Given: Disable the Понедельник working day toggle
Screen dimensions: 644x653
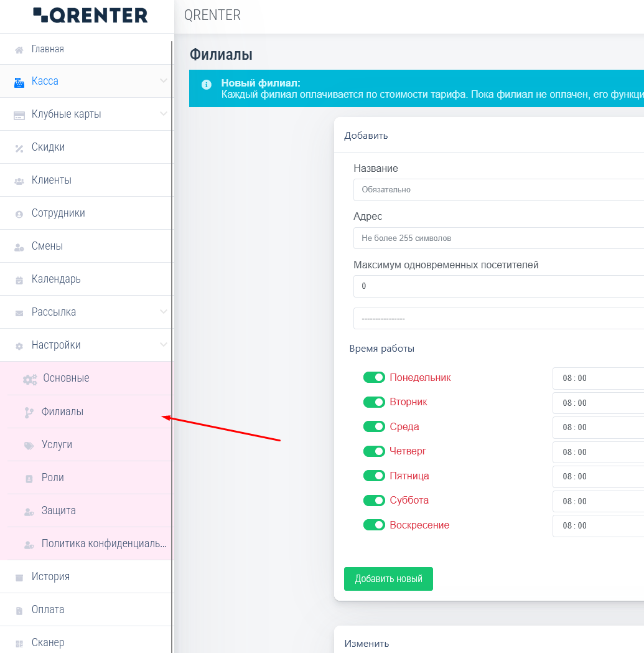Looking at the screenshot, I should (374, 378).
